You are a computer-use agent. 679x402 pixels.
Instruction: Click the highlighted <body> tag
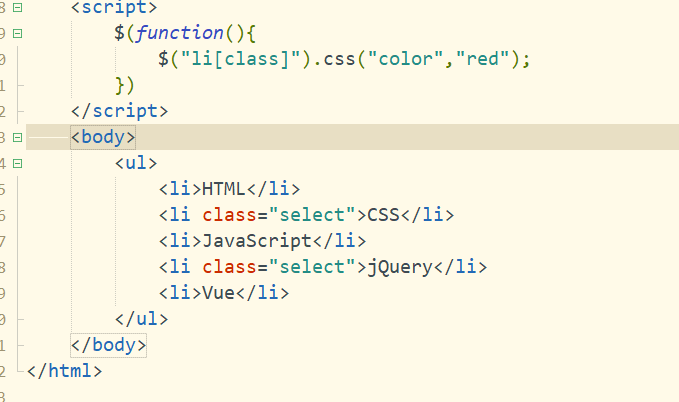(x=103, y=137)
